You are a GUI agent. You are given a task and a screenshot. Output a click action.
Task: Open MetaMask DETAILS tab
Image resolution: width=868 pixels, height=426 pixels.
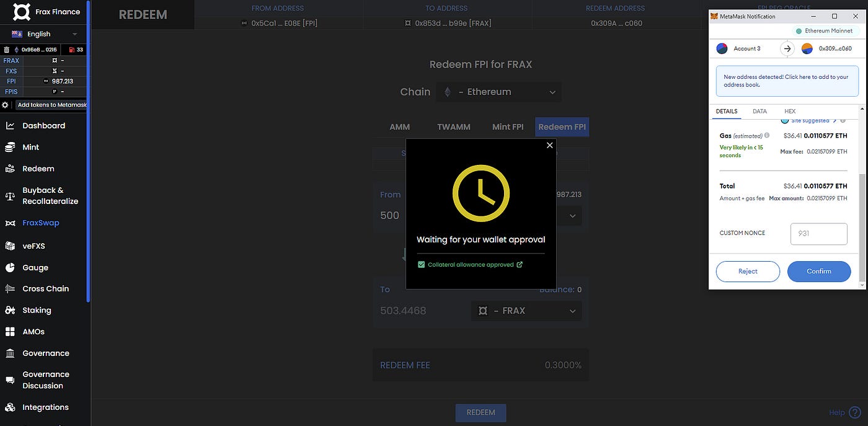tap(727, 112)
